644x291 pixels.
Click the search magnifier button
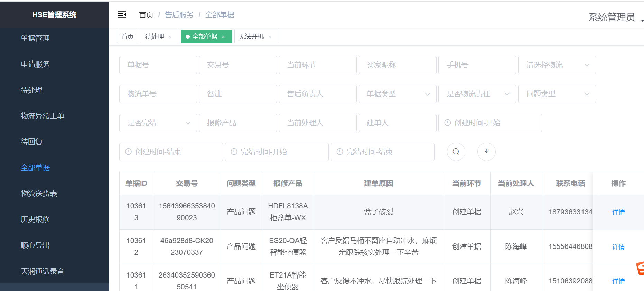tap(456, 152)
